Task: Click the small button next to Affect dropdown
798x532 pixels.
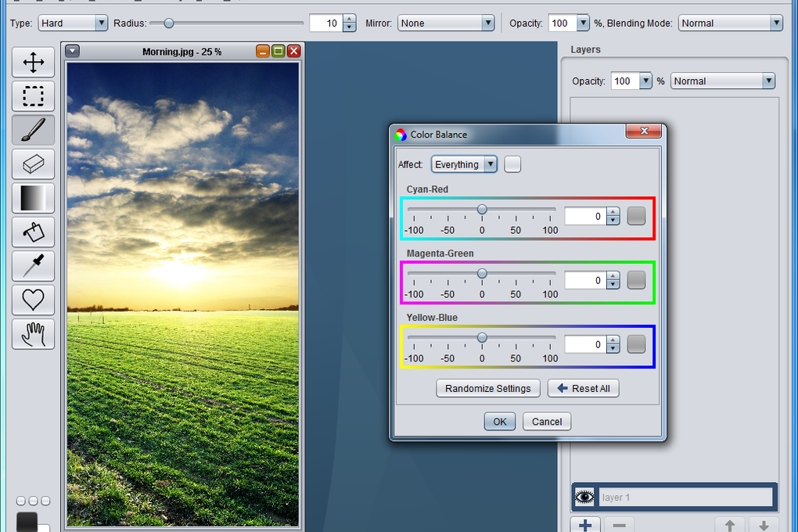Action: point(512,164)
